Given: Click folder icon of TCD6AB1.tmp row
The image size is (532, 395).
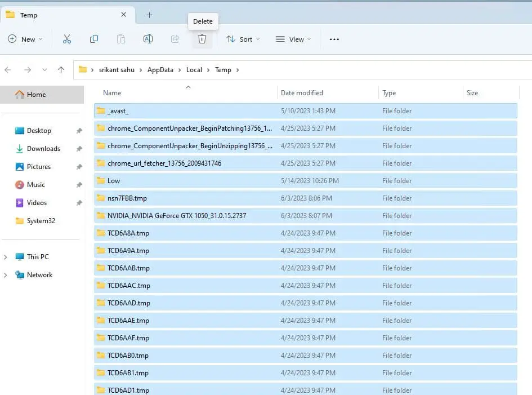Looking at the screenshot, I should pos(101,372).
